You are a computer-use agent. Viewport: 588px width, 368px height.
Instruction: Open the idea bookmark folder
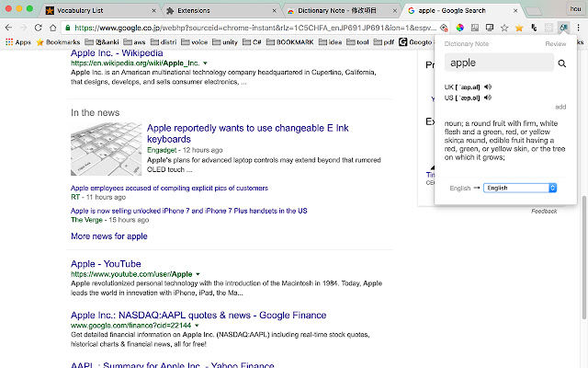point(330,42)
